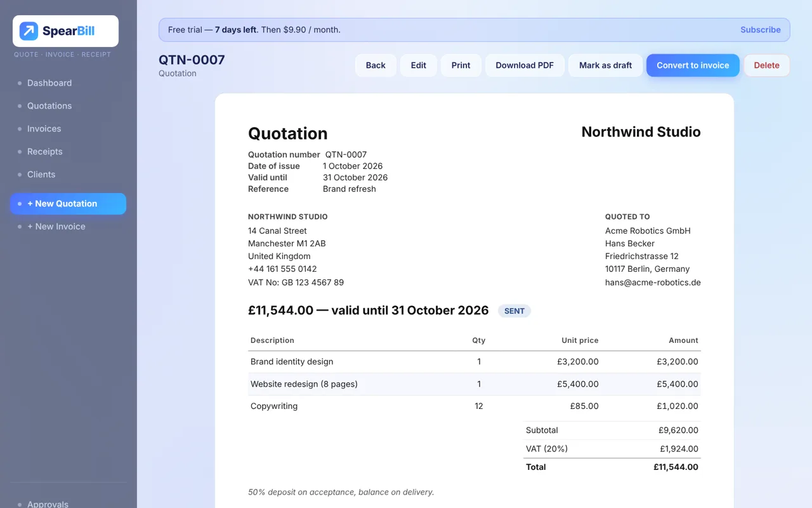
Task: Click the Subtotal value £9,620.00
Action: tap(678, 431)
